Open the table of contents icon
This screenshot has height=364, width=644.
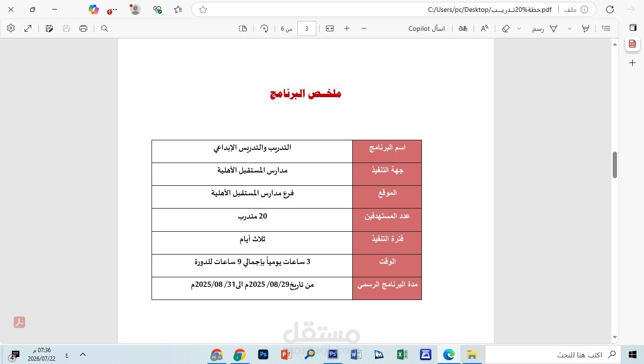[606, 28]
